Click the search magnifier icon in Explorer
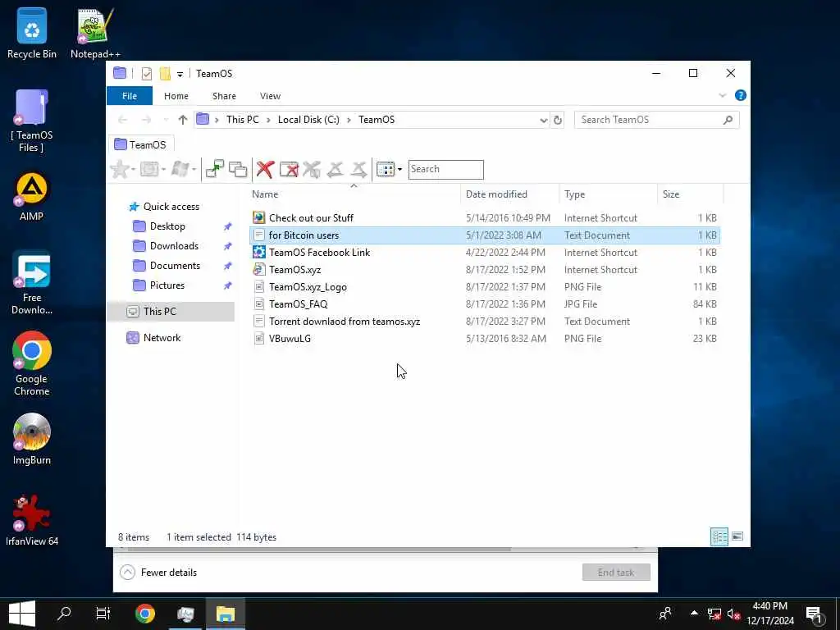 tap(728, 120)
